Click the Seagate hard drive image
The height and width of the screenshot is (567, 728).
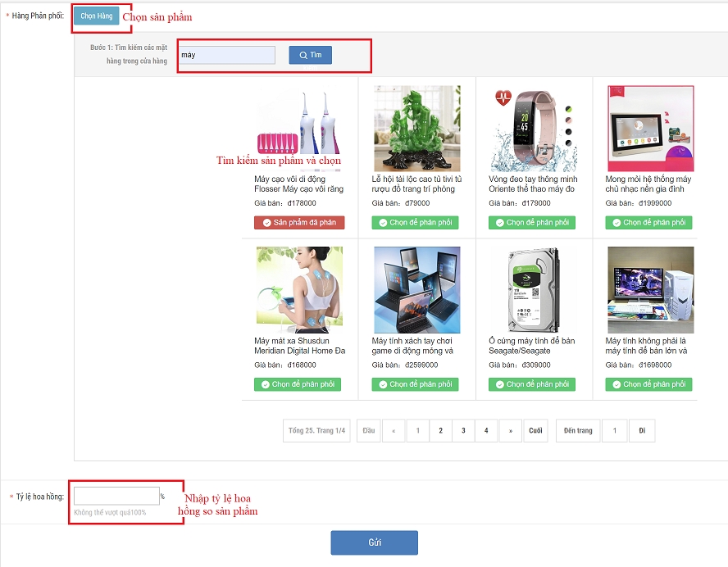point(533,289)
